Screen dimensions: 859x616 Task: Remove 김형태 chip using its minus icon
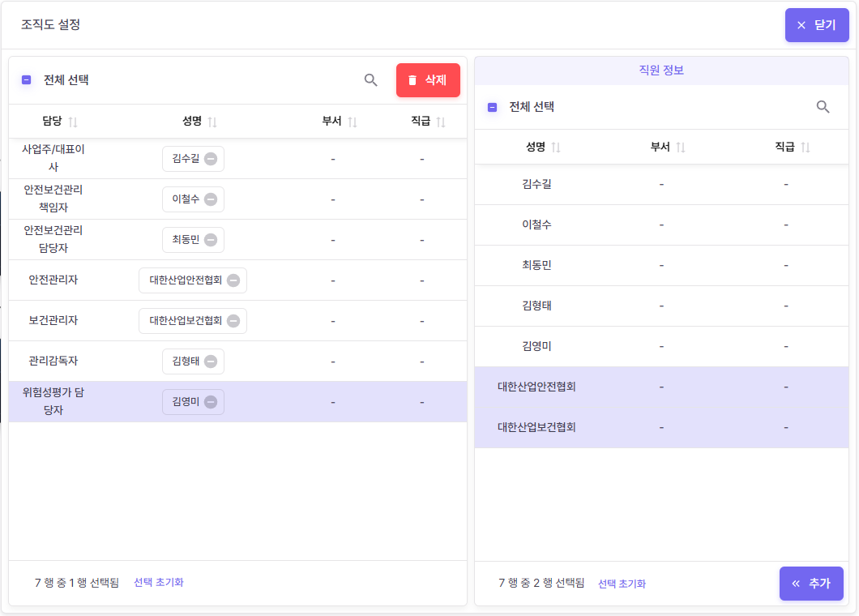coord(210,361)
